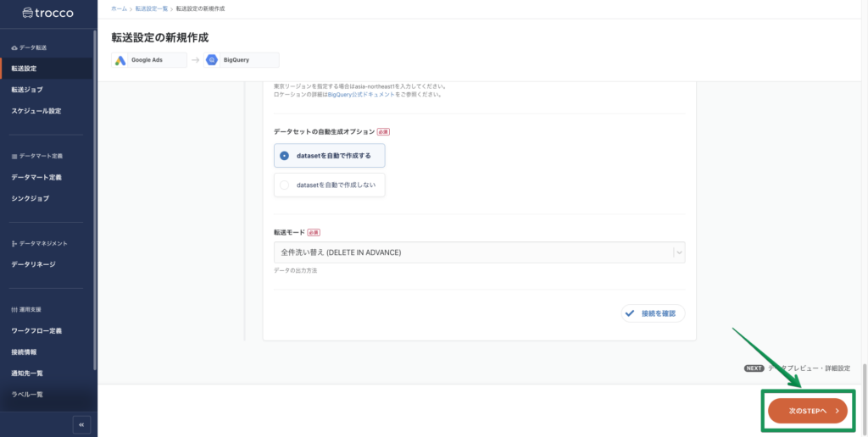The image size is (868, 437).
Task: Select datasetを自動で作成しない radio option
Action: [x=285, y=185]
